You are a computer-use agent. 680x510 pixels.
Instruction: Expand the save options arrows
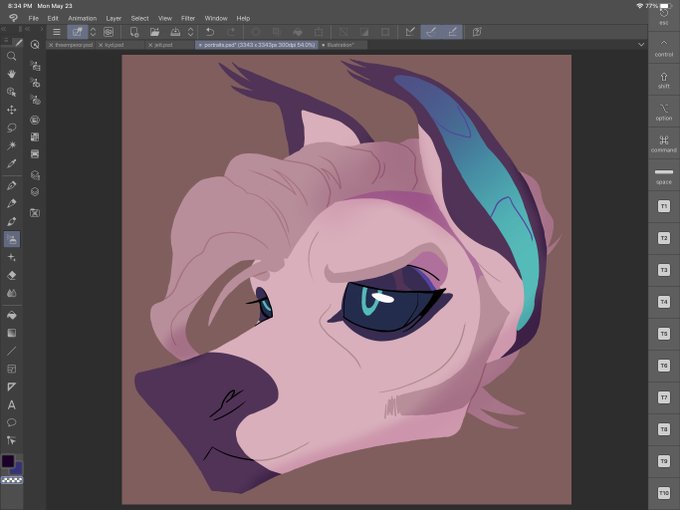(190, 32)
